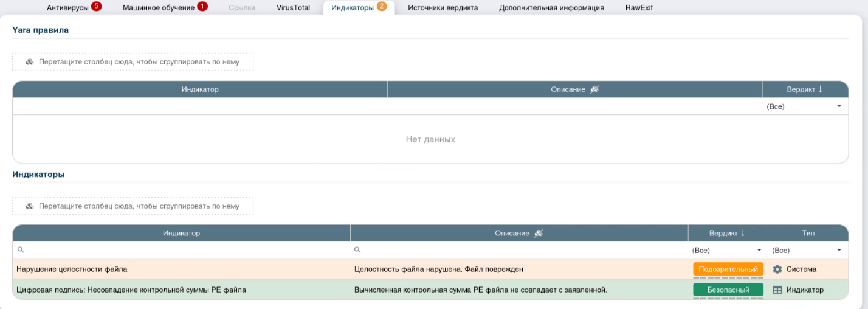
Task: Click the table icon beside Индикатор type
Action: [777, 290]
